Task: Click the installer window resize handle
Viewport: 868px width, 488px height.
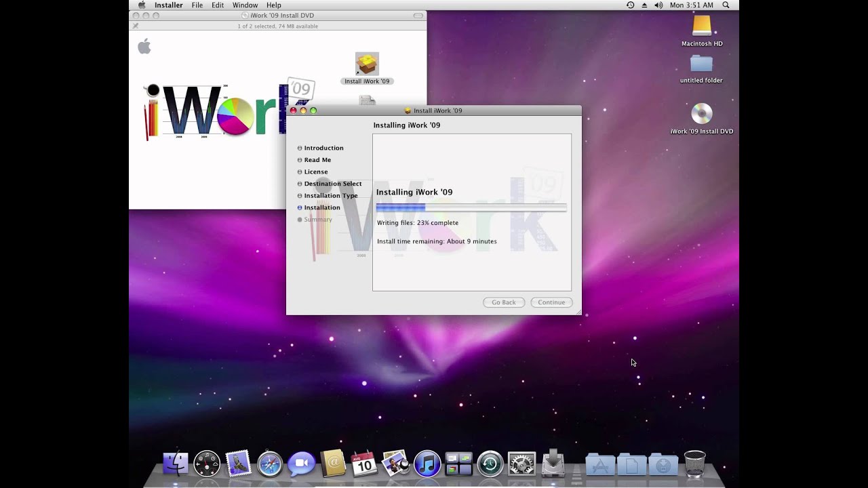Action: click(x=578, y=312)
